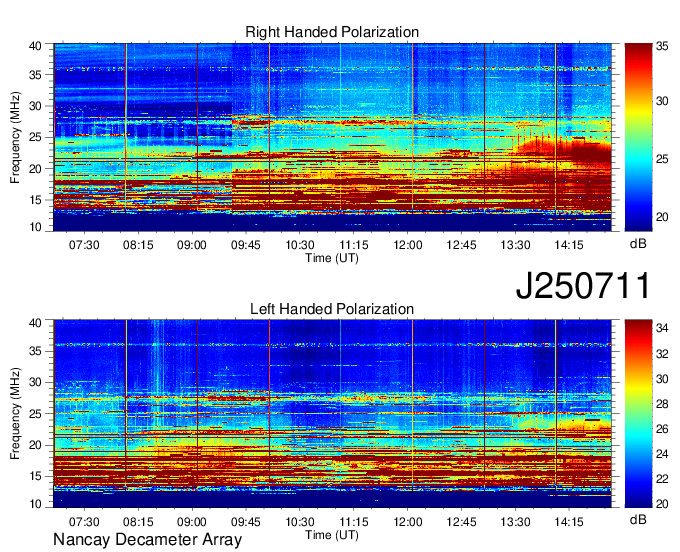Click 12:45 tick on the top plot
680x552 pixels.
coord(461,245)
